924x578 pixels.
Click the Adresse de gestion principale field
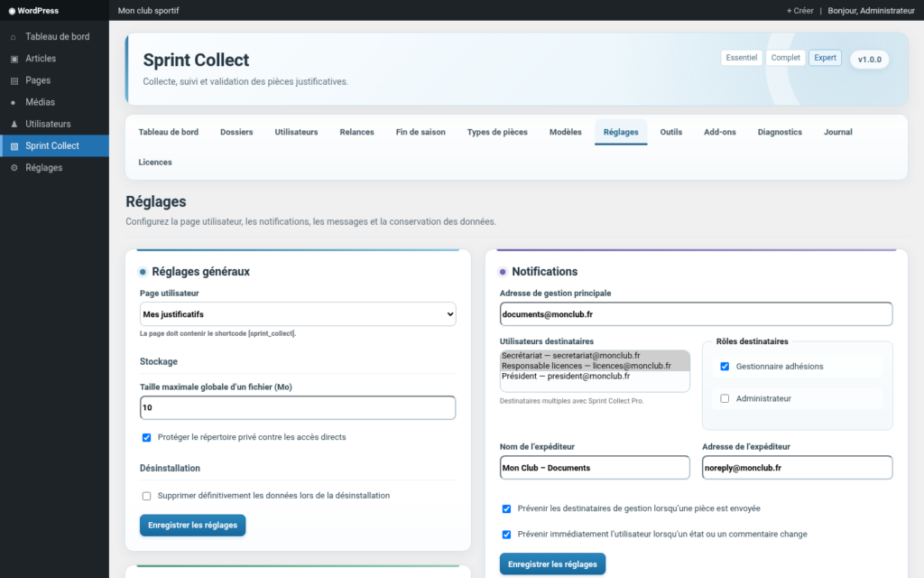696,314
